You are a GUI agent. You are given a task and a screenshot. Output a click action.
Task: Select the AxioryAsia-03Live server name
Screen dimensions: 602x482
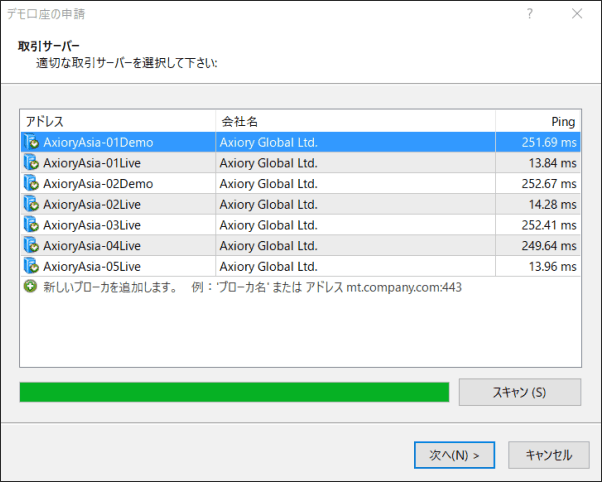coord(92,225)
